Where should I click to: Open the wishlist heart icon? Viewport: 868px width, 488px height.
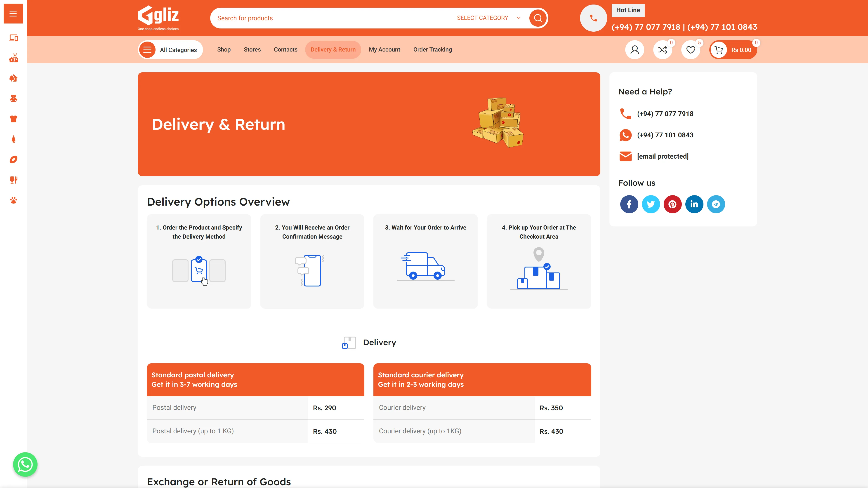click(690, 50)
